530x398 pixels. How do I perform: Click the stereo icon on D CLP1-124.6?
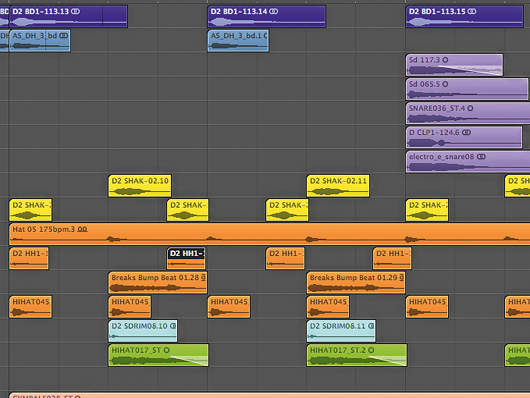tap(466, 132)
